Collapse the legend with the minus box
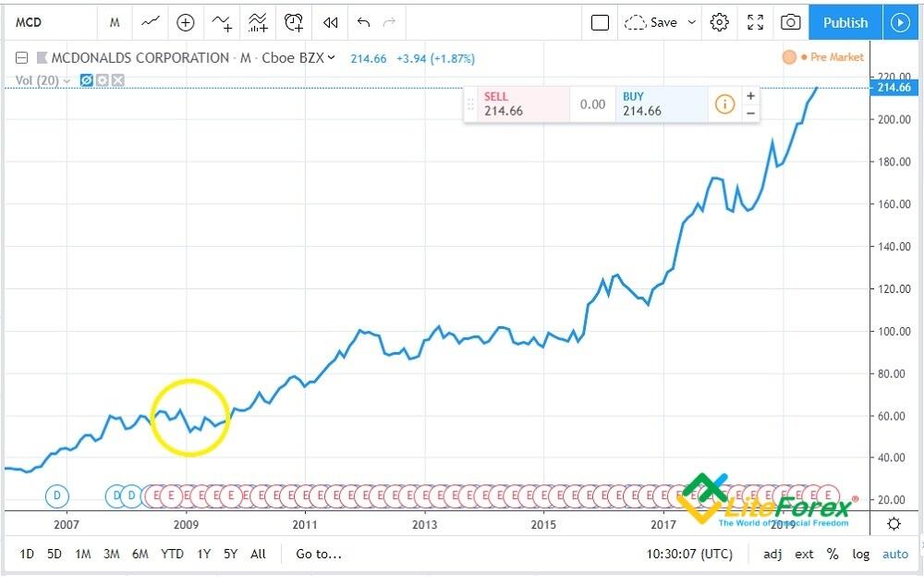 [20, 56]
